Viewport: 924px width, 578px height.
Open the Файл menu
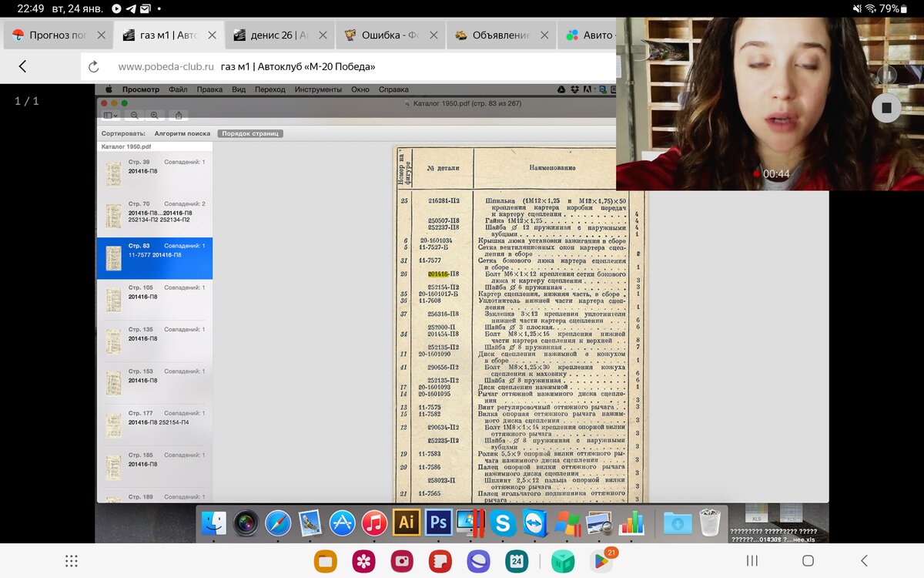[178, 89]
